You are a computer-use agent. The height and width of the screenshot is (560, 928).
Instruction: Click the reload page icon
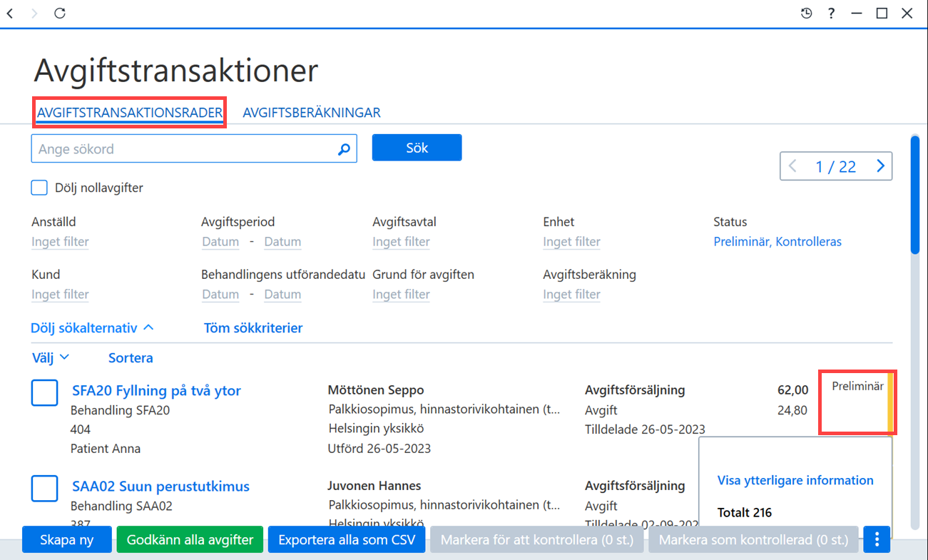coord(60,13)
